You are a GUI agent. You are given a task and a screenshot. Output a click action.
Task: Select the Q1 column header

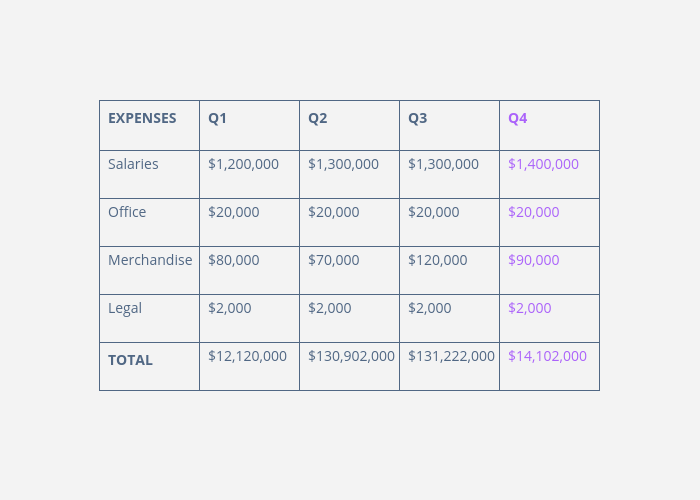click(x=218, y=118)
